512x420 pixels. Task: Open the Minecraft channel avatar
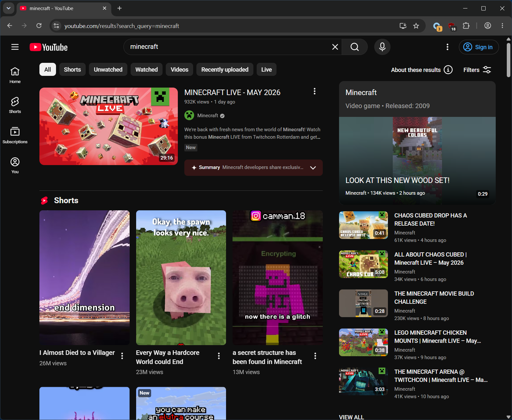coord(189,115)
